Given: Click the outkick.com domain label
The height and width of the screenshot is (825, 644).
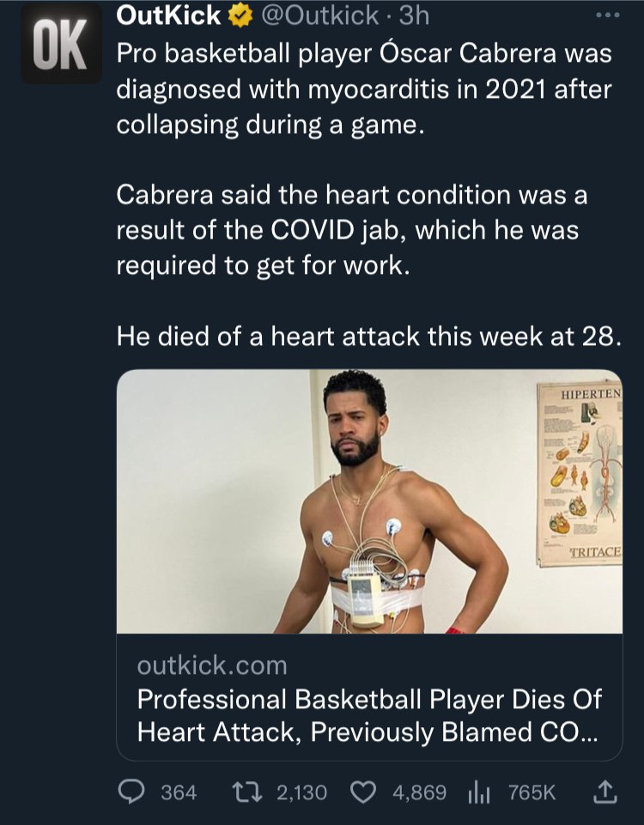Looking at the screenshot, I should click(212, 666).
